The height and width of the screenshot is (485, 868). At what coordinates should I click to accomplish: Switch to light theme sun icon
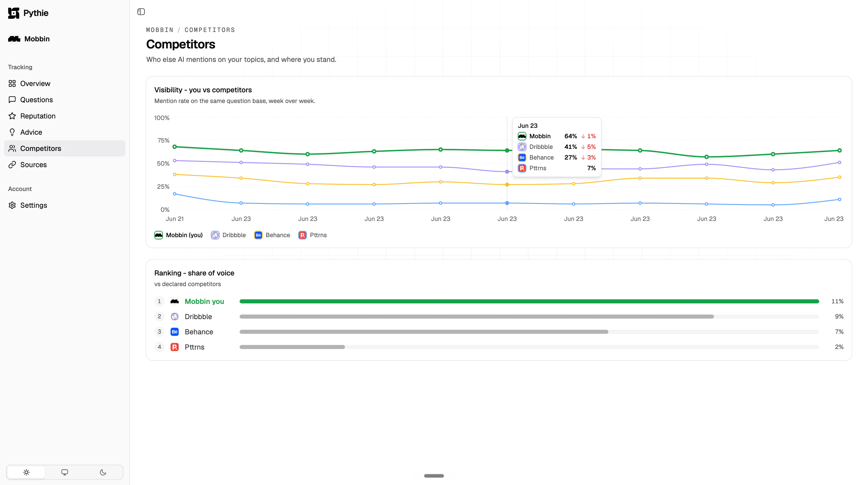coord(26,472)
